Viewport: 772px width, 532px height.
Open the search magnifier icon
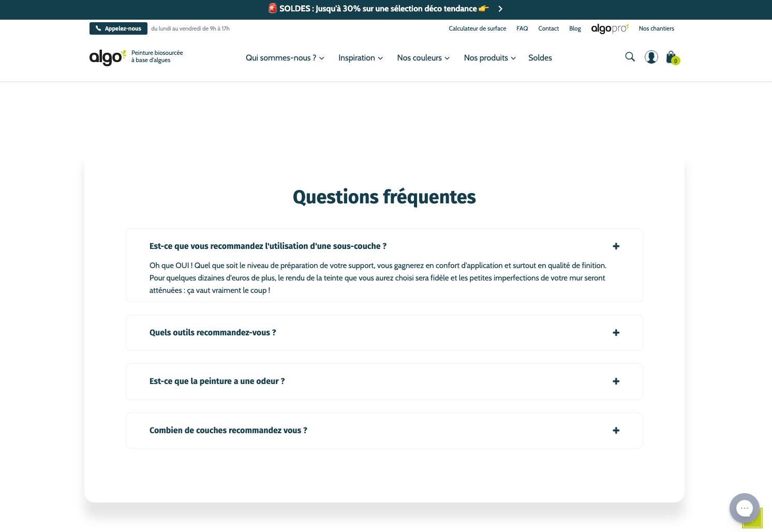[630, 57]
